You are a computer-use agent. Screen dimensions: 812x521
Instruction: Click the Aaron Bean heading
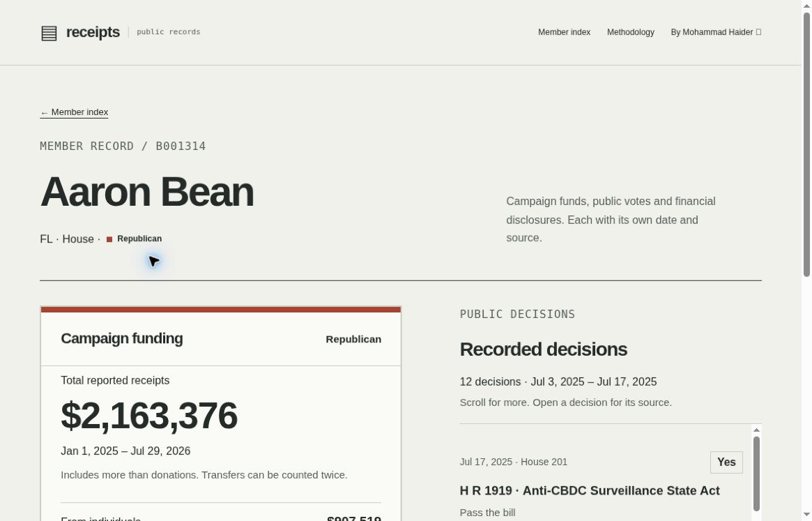click(146, 192)
